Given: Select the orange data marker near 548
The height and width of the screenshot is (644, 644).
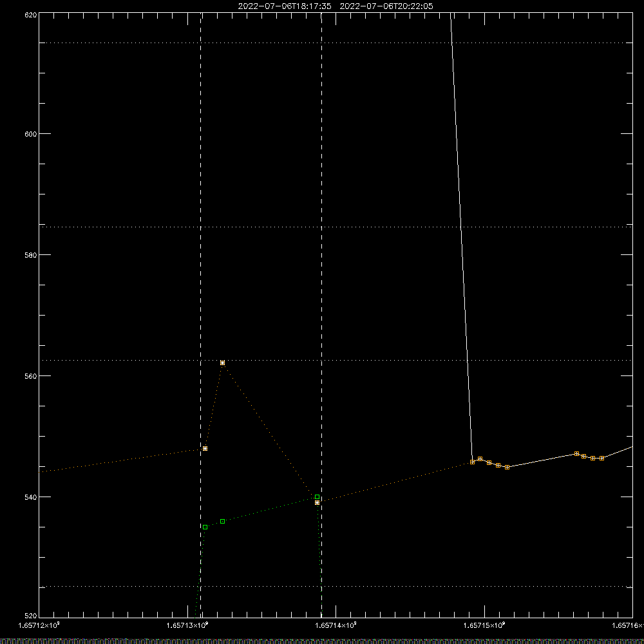Looking at the screenshot, I should click(205, 448).
